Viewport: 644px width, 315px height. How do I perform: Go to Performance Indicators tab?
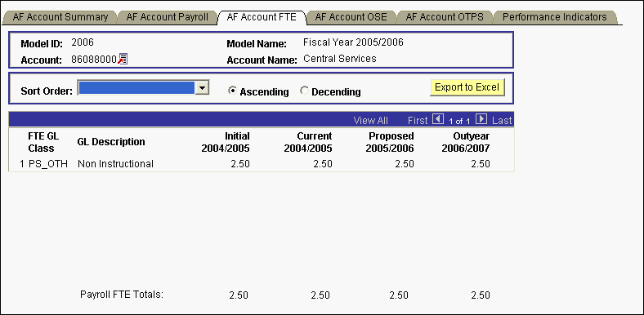pyautogui.click(x=554, y=17)
